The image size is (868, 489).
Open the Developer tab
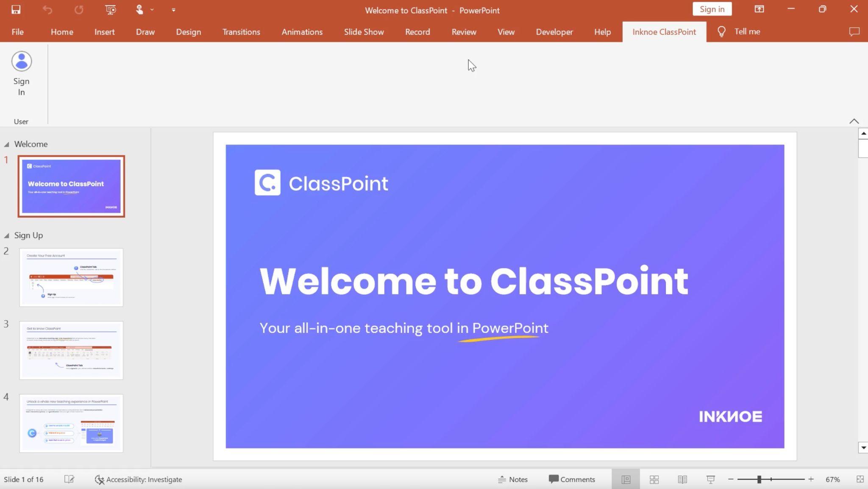(554, 32)
